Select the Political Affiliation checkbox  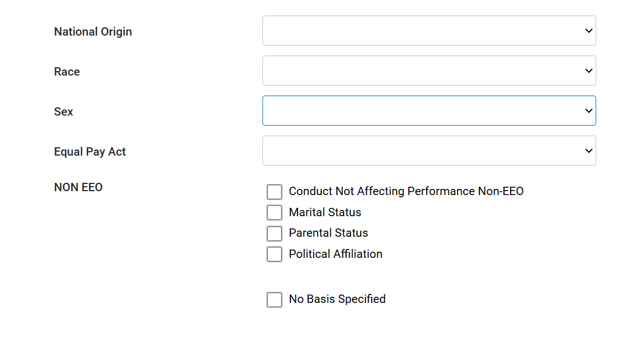274,255
